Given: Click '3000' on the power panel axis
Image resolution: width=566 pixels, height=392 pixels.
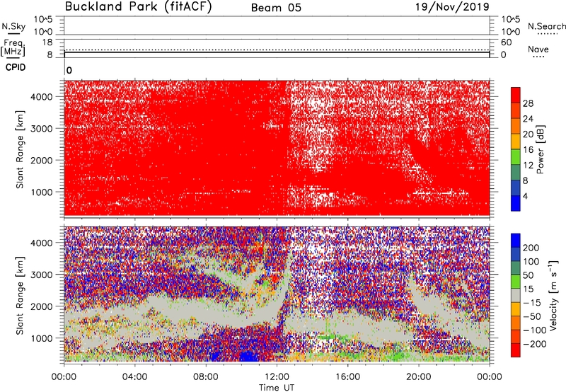Looking at the screenshot, I should (42, 129).
